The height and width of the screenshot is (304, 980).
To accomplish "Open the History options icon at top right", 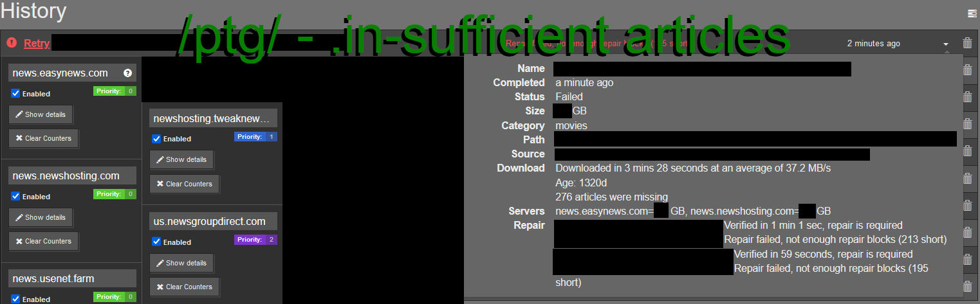I will click(x=972, y=13).
